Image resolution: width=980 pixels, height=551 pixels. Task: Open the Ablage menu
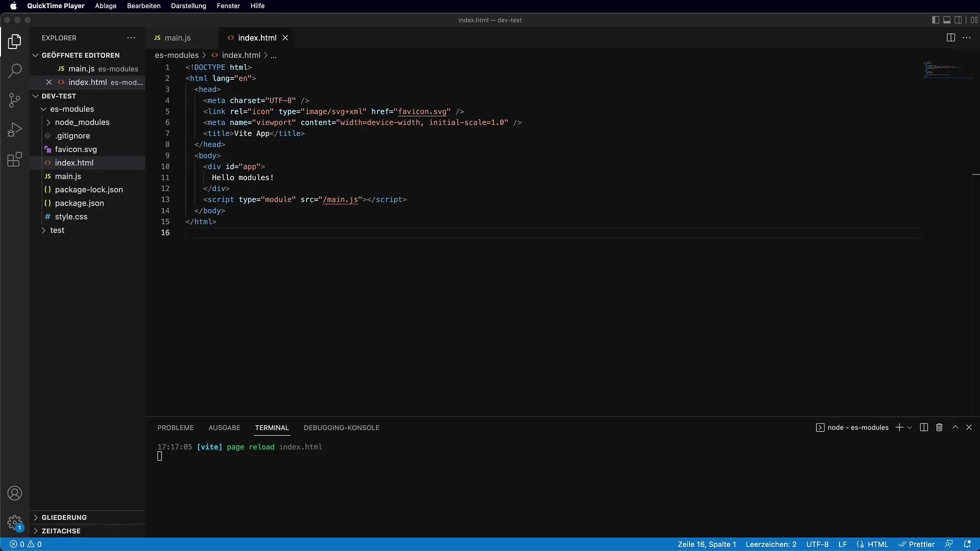106,6
